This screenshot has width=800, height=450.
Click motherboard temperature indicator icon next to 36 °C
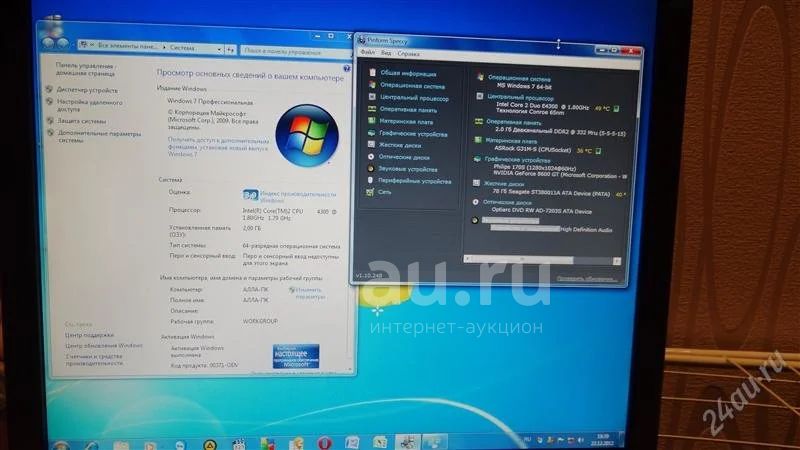pyautogui.click(x=598, y=151)
